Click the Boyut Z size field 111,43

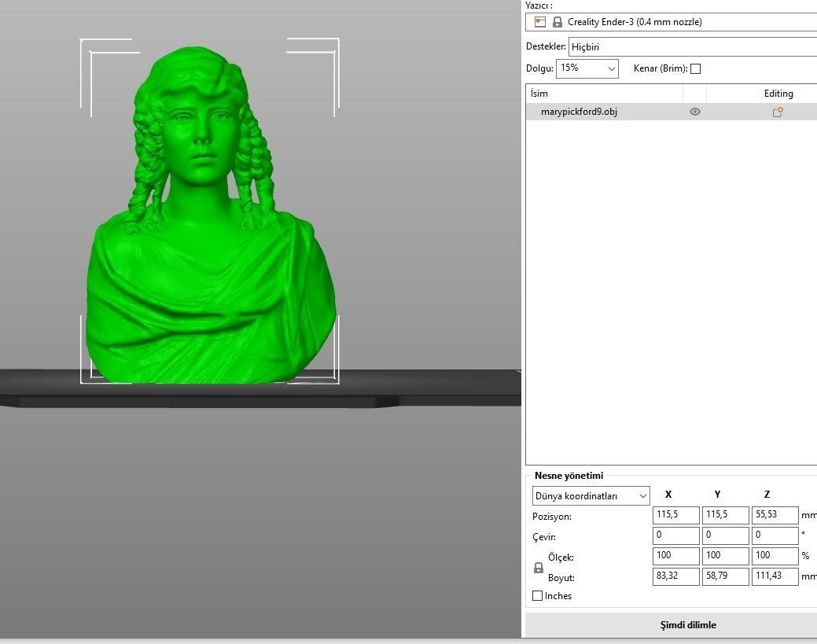[775, 576]
